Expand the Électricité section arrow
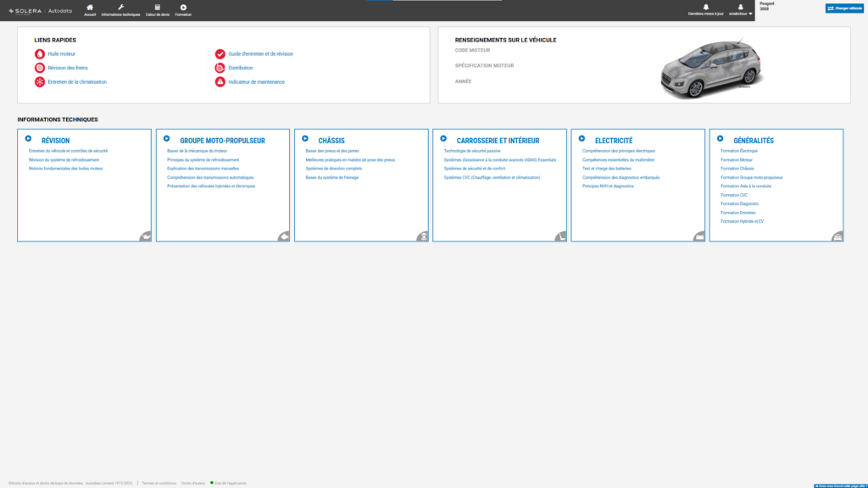868x488 pixels. (581, 139)
